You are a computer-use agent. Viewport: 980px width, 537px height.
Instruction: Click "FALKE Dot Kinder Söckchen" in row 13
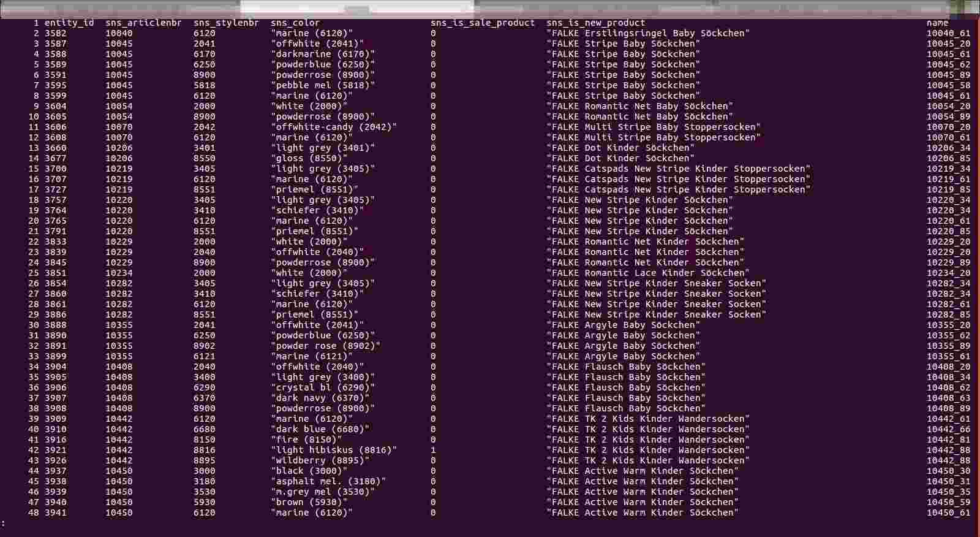pos(620,148)
